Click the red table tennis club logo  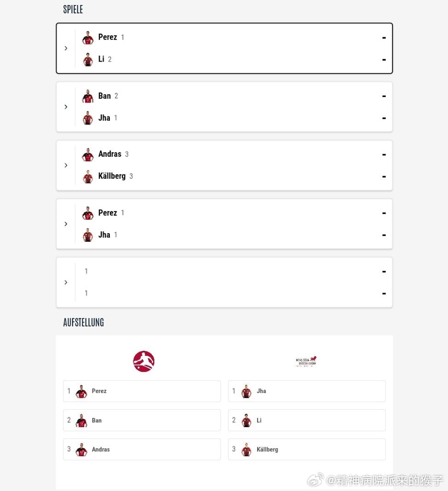pyautogui.click(x=144, y=361)
